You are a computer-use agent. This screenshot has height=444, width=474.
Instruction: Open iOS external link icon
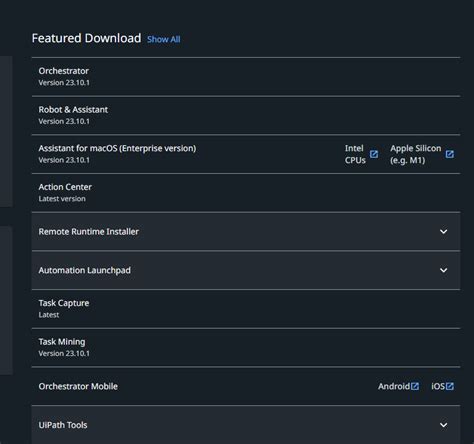449,386
